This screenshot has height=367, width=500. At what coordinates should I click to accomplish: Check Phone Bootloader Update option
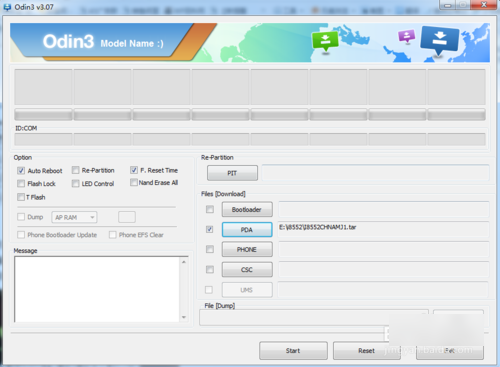[x=21, y=235]
